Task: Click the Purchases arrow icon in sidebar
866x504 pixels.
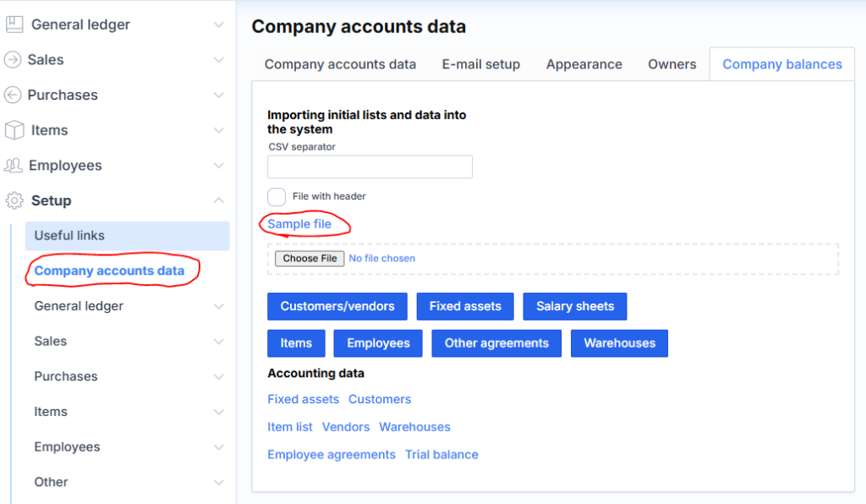Action: coord(13,95)
